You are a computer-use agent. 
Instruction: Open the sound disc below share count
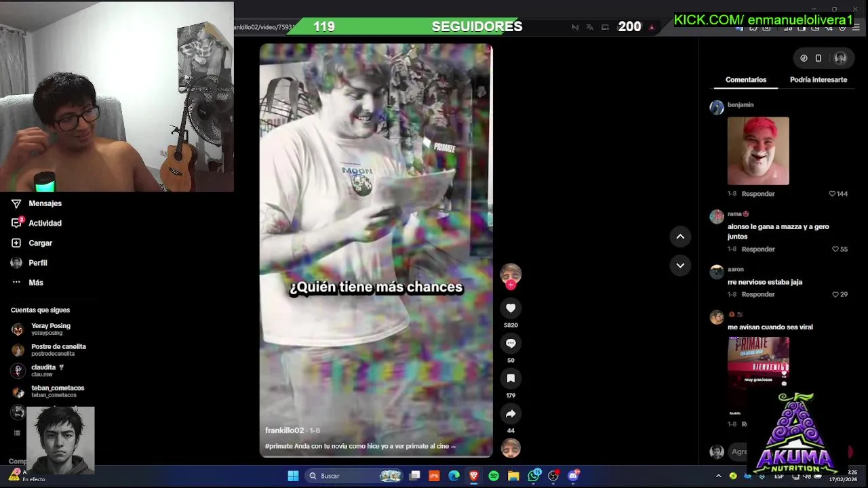pyautogui.click(x=511, y=448)
